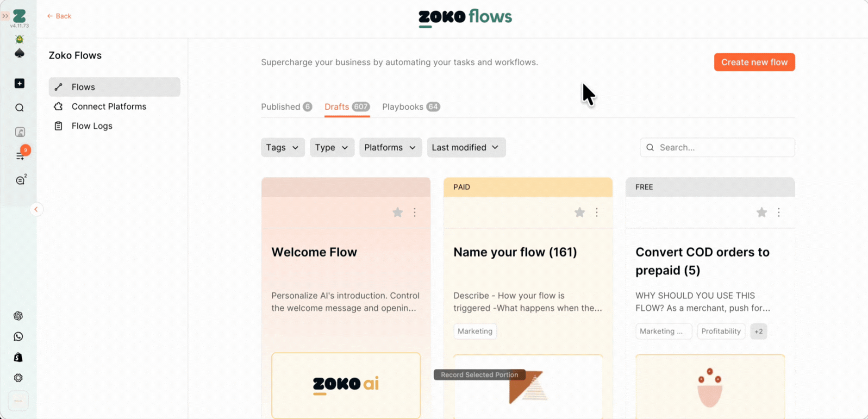
Task: Open more options on Name your flow card
Action: pyautogui.click(x=597, y=213)
